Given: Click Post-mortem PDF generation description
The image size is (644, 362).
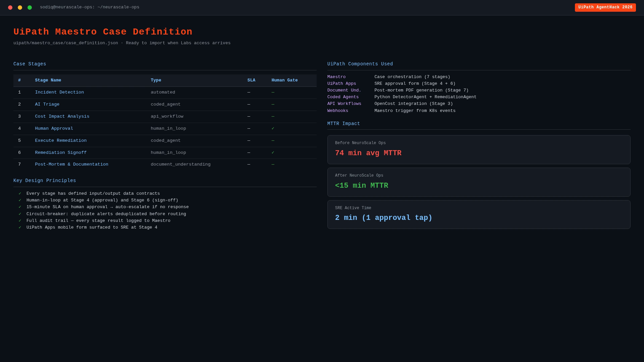Looking at the screenshot, I should [x=421, y=90].
